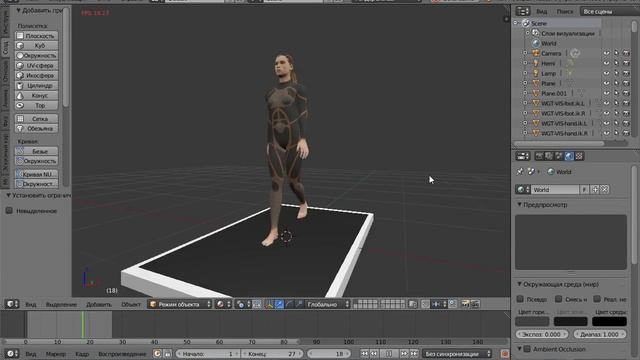
Task: Enable the Псевдо sky checkbox
Action: tap(520, 299)
